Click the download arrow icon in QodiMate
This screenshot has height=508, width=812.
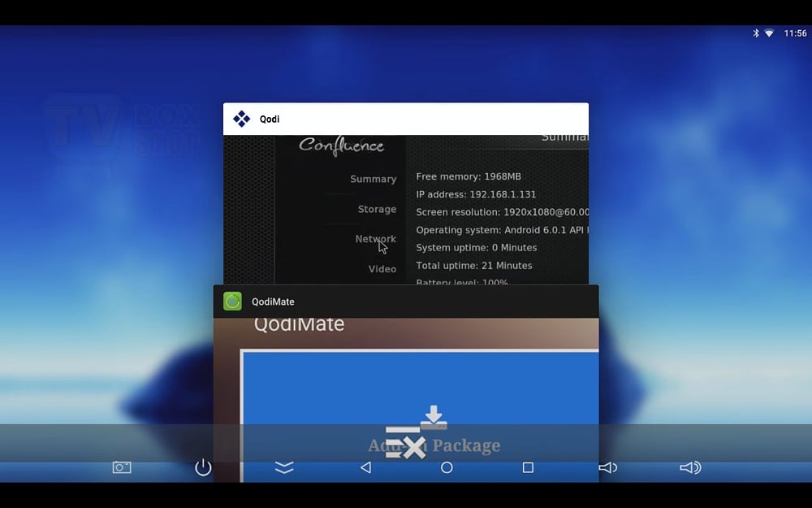pos(434,417)
